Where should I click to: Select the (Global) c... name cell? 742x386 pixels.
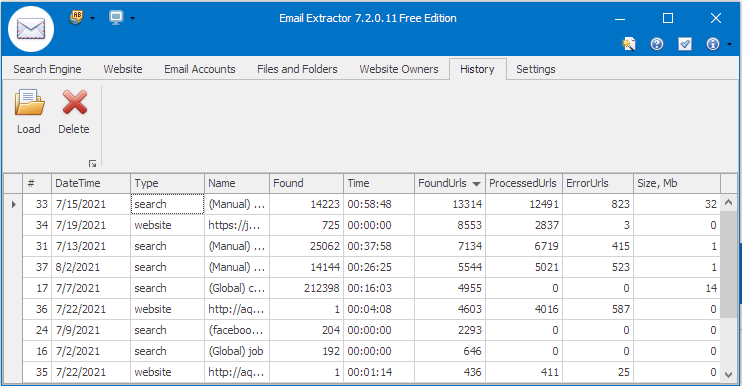tap(237, 288)
